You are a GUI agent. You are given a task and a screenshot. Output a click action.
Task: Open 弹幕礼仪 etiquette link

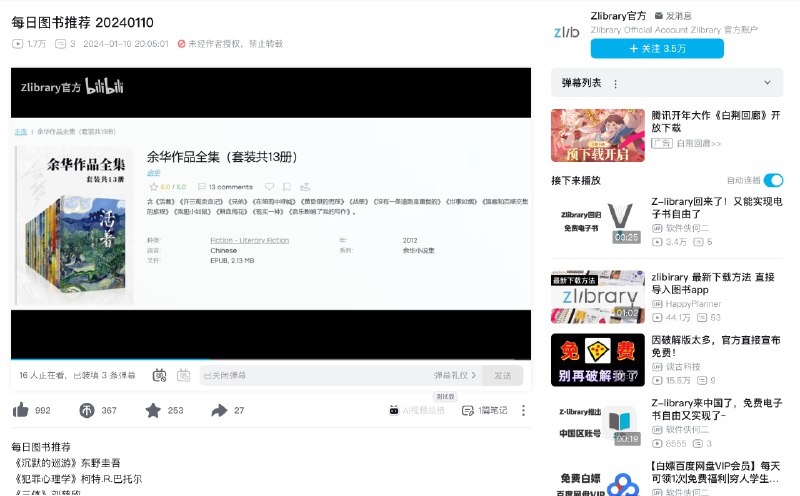point(454,375)
